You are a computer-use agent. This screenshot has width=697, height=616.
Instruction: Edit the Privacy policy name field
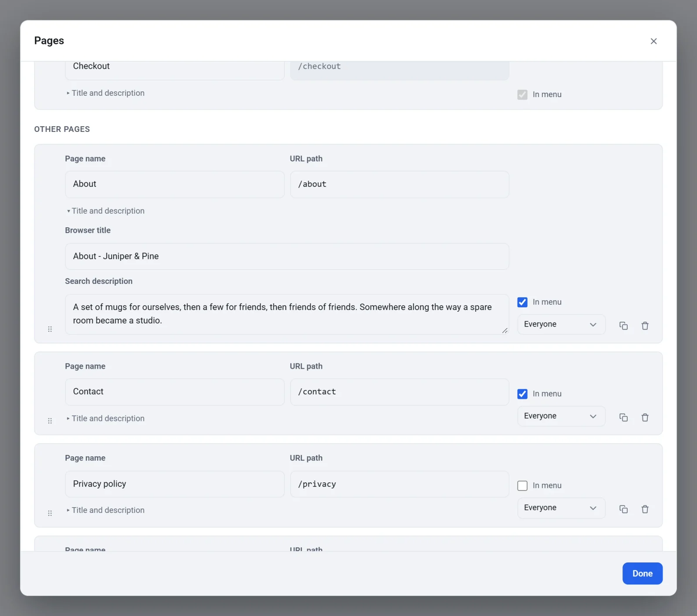pos(175,484)
